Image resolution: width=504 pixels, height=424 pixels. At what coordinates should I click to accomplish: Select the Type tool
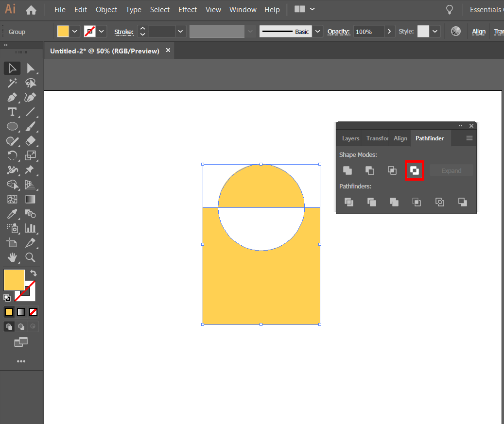[x=12, y=112]
